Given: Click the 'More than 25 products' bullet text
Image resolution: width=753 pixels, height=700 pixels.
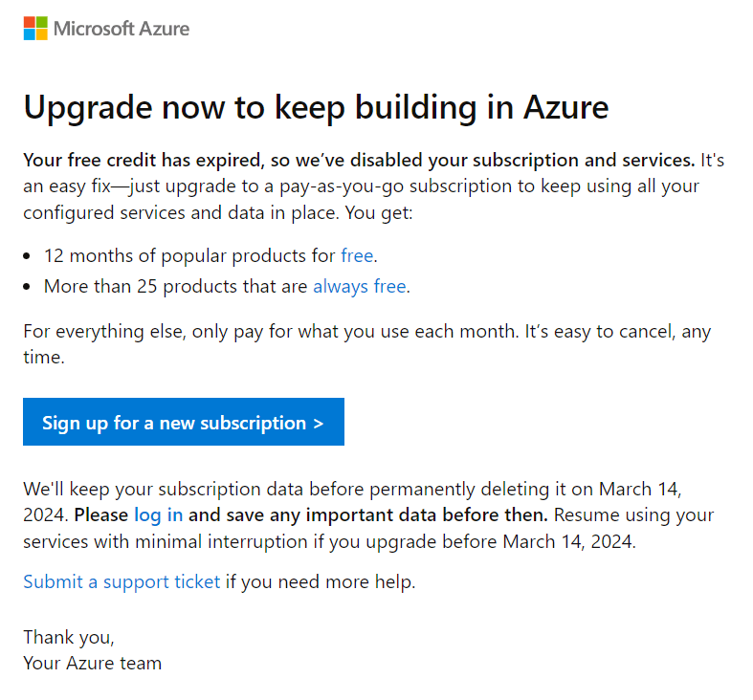Looking at the screenshot, I should (176, 286).
